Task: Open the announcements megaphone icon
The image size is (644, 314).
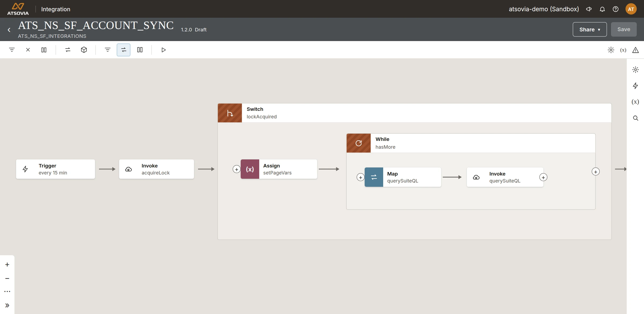Action: 589,9
